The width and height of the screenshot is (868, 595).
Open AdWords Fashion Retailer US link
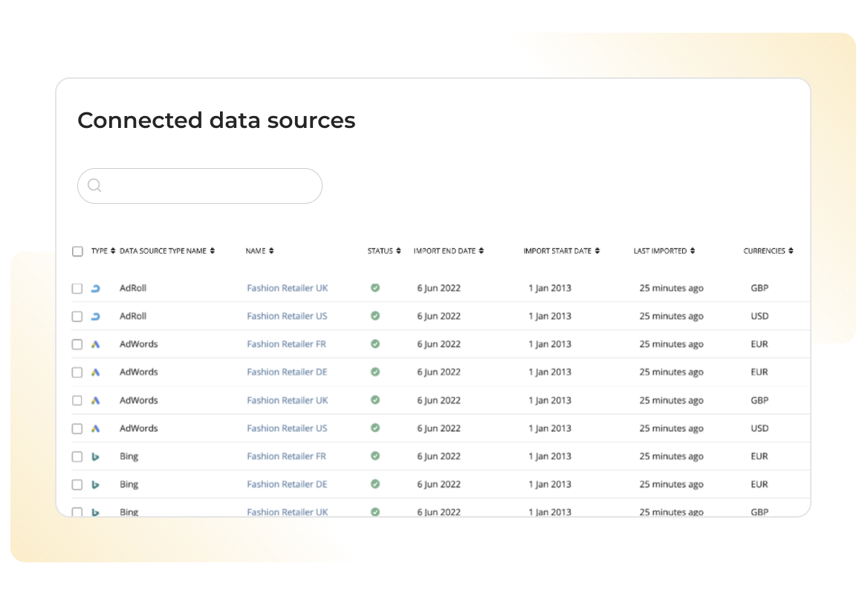click(287, 428)
